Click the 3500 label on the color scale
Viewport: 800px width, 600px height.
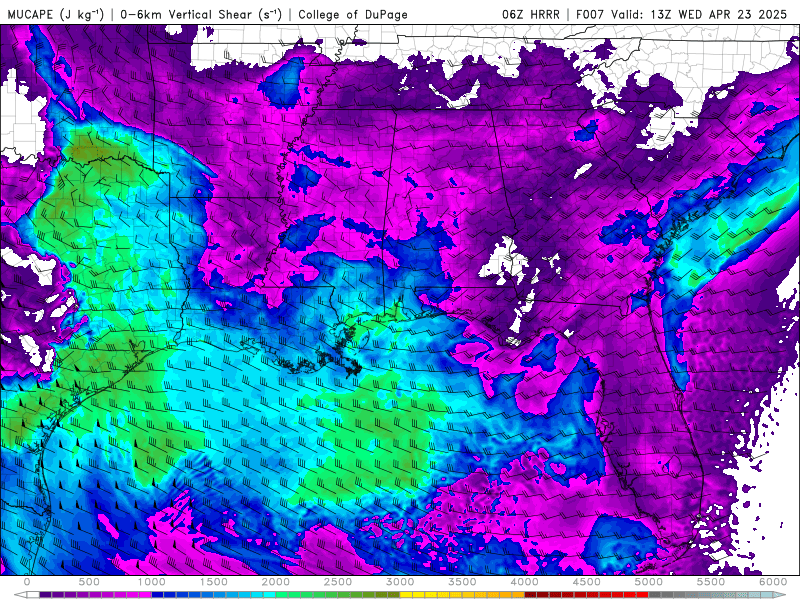[463, 582]
